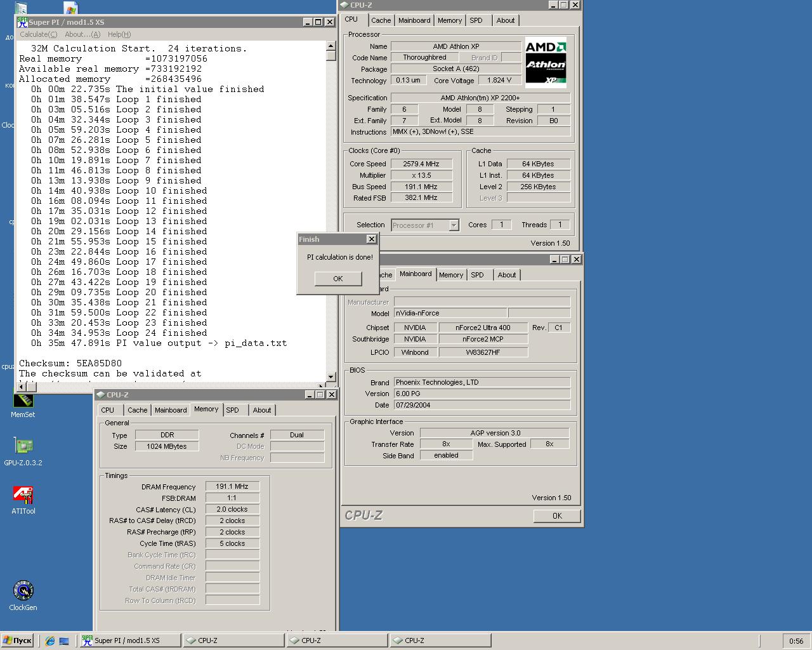Viewport: 812px width, 650px height.
Task: Click the AGP Version 3.0 field
Action: [x=495, y=433]
